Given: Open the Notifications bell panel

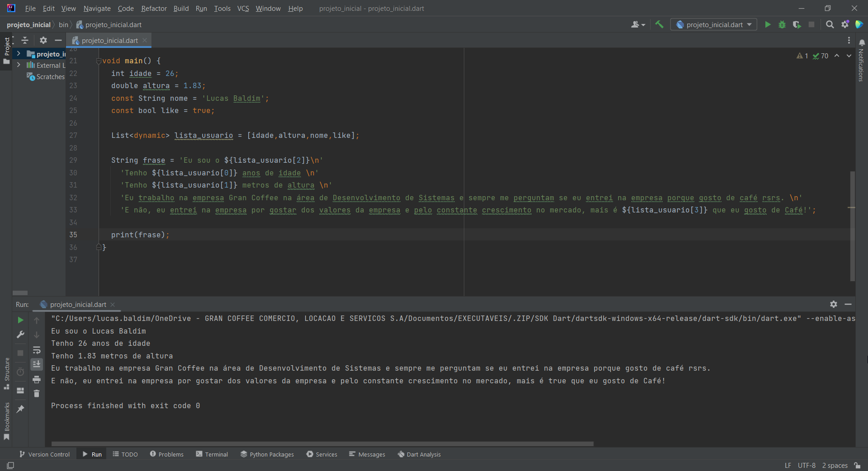Looking at the screenshot, I should [862, 42].
